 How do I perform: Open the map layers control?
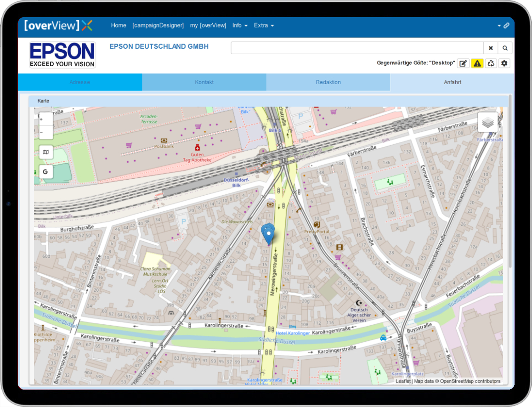[x=487, y=123]
